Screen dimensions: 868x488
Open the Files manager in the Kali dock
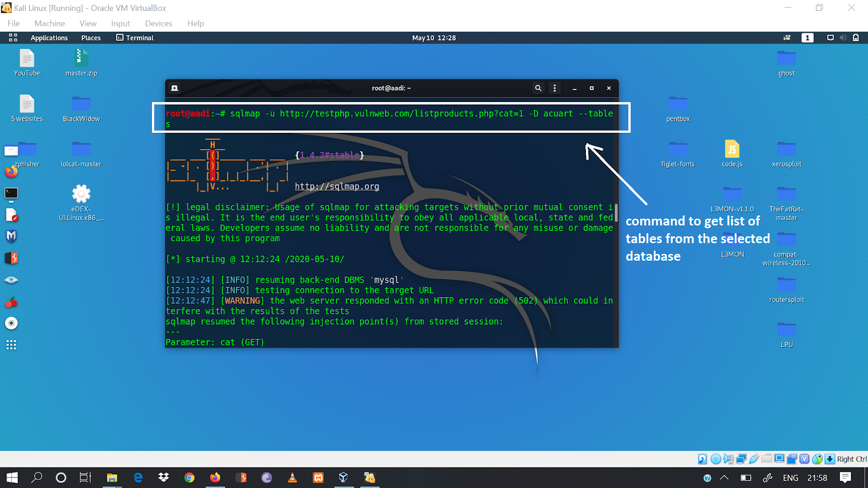[x=11, y=151]
